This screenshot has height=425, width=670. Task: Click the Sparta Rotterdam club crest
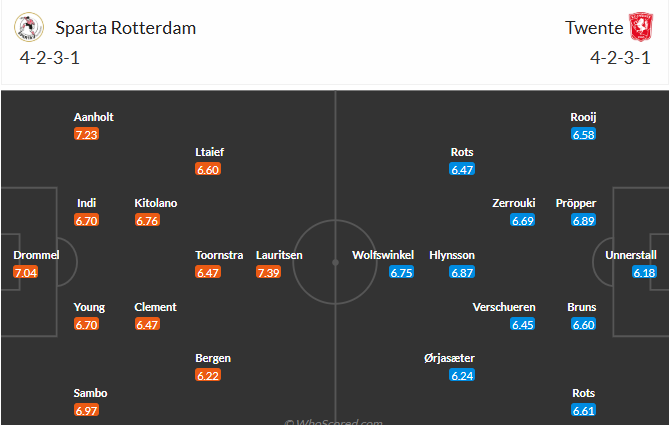pyautogui.click(x=29, y=27)
